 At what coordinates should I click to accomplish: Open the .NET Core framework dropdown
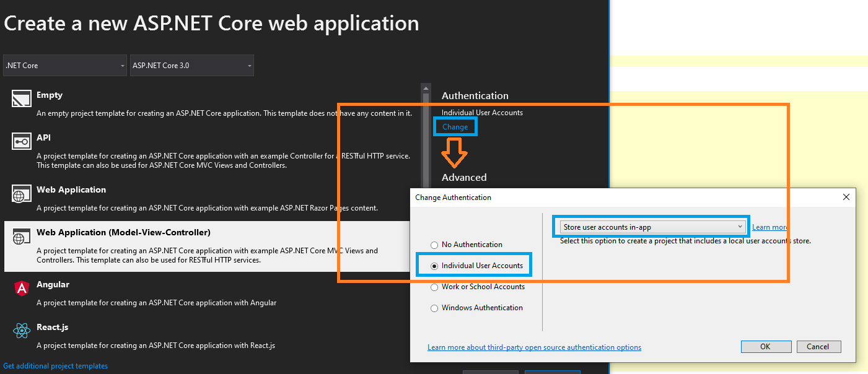64,65
